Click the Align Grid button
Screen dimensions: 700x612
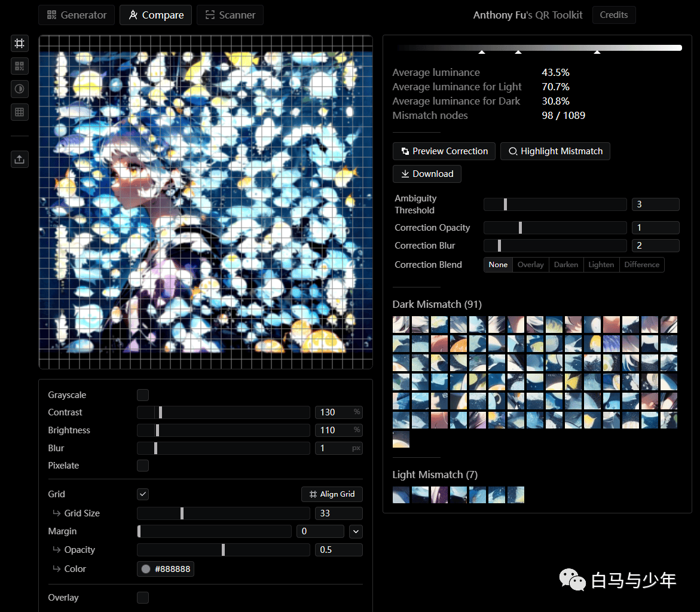tap(332, 494)
